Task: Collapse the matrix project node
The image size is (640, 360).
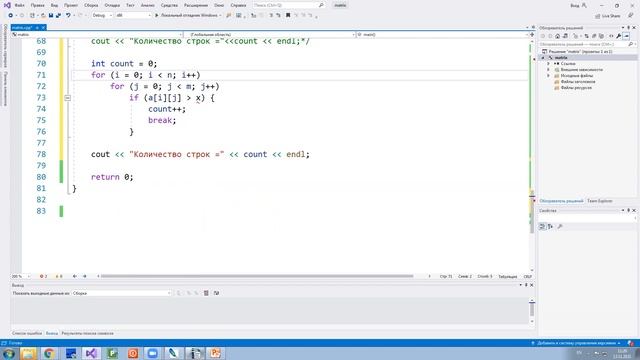Action: point(543,58)
